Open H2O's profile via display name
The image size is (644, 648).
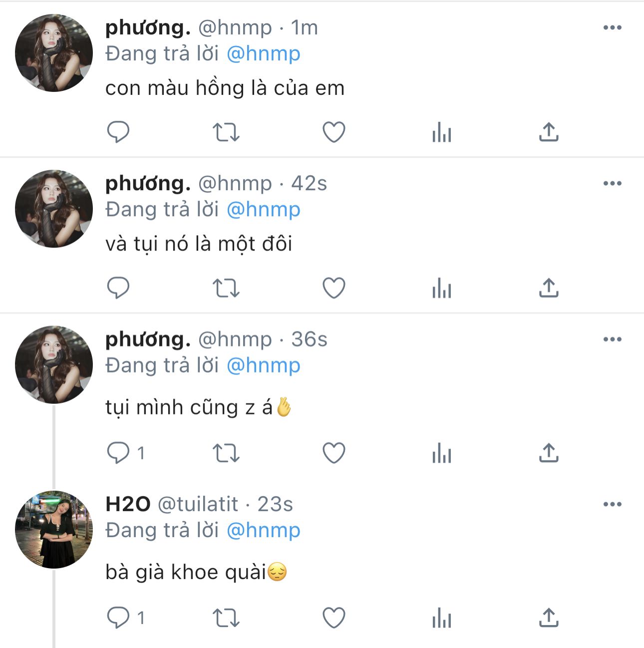[x=128, y=504]
